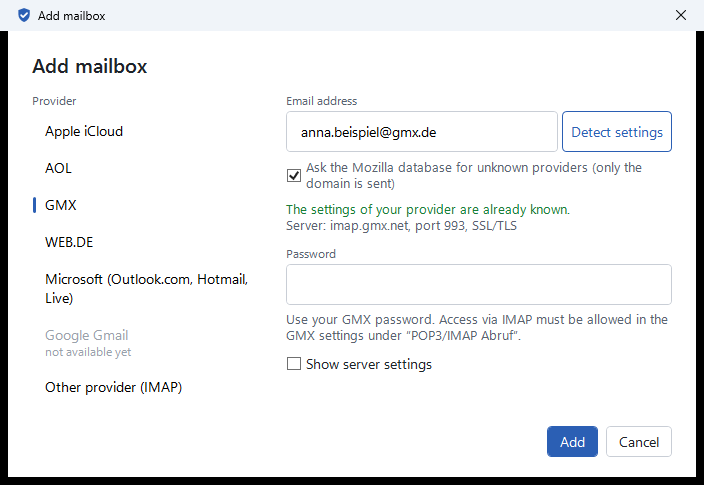Select Apple iCloud provider
Image resolution: width=704 pixels, height=485 pixels.
pyautogui.click(x=84, y=131)
